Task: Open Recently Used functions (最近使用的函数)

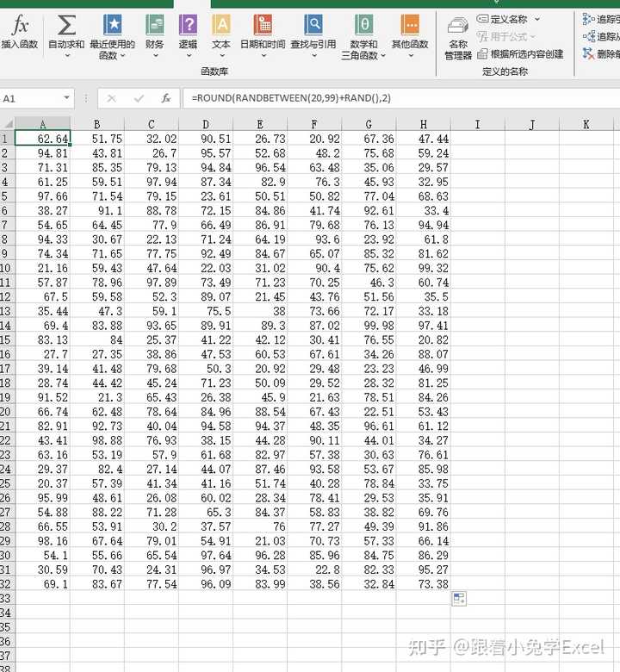Action: (112, 25)
